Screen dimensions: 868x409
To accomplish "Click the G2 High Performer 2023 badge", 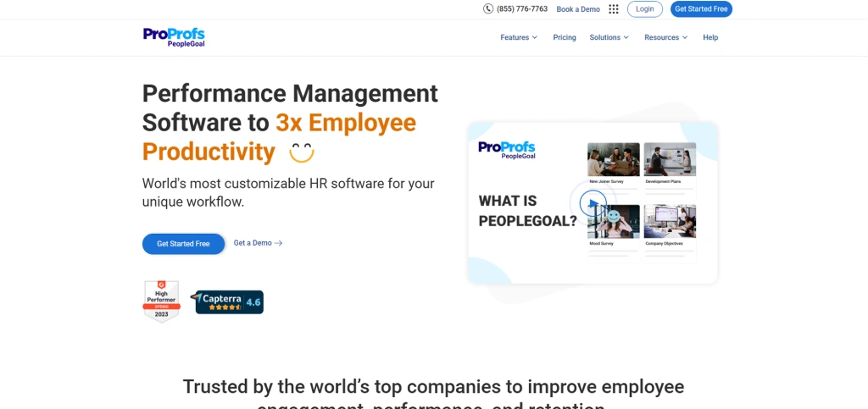I will pos(161,301).
